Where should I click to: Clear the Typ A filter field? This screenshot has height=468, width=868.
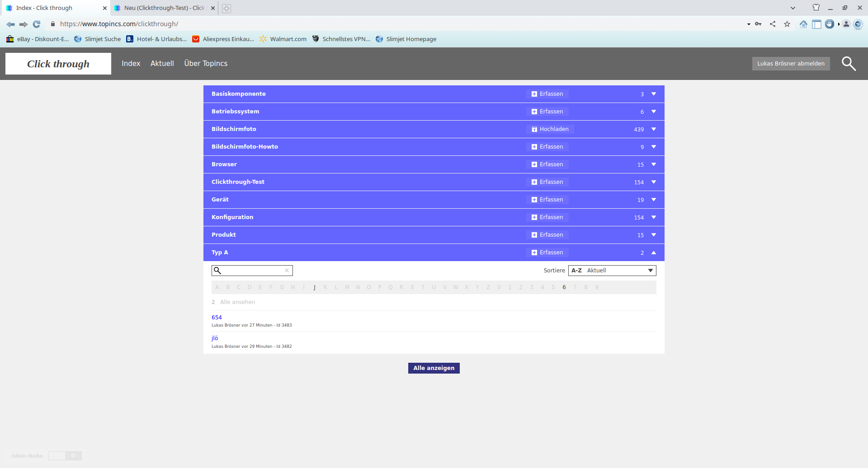[x=287, y=271]
